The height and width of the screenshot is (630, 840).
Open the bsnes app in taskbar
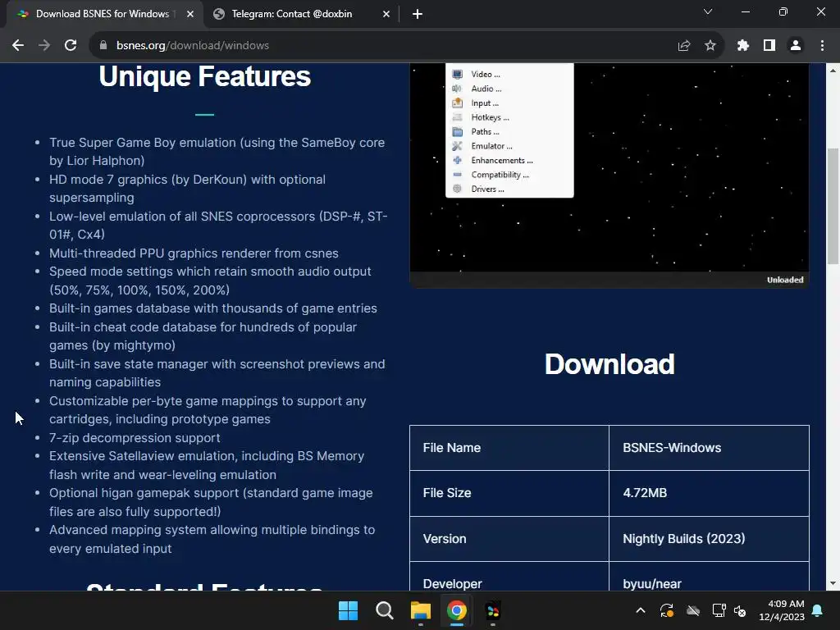pyautogui.click(x=492, y=610)
